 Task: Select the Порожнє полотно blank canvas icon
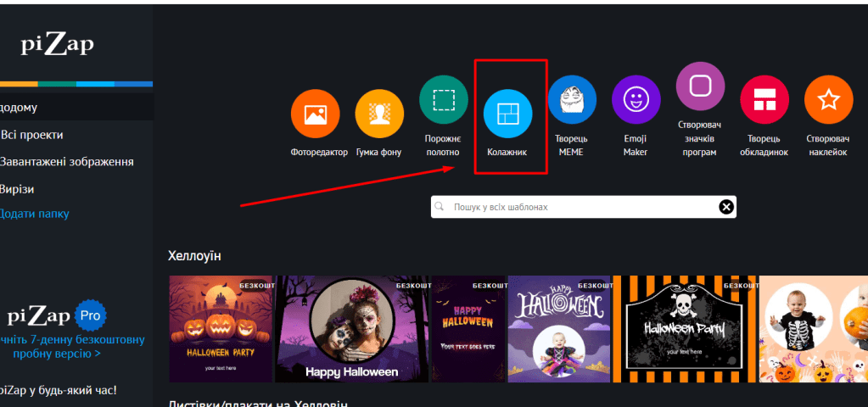pos(443,100)
